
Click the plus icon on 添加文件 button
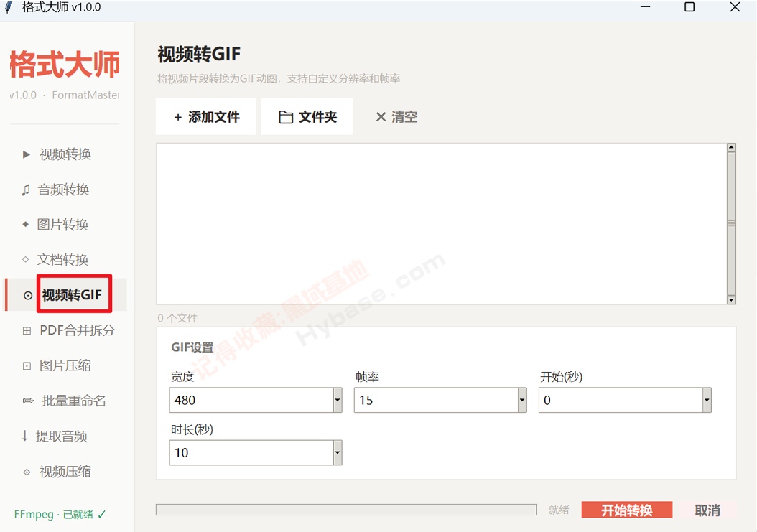click(178, 117)
